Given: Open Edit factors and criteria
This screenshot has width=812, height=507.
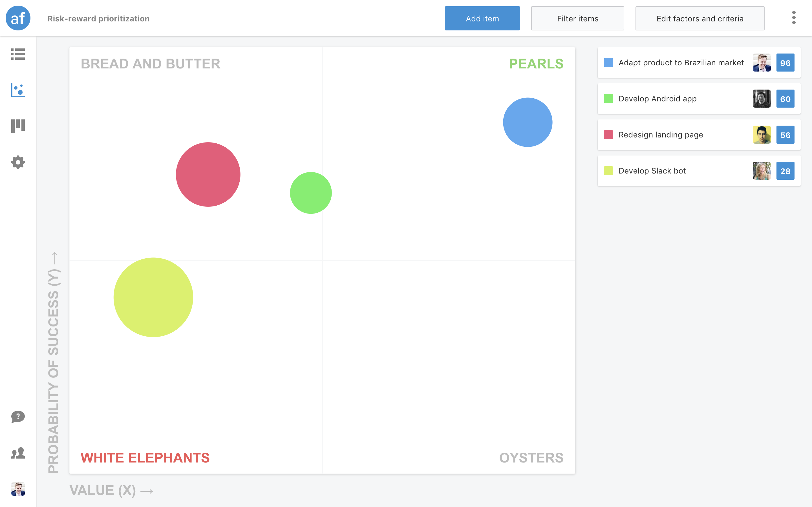Looking at the screenshot, I should pos(700,19).
